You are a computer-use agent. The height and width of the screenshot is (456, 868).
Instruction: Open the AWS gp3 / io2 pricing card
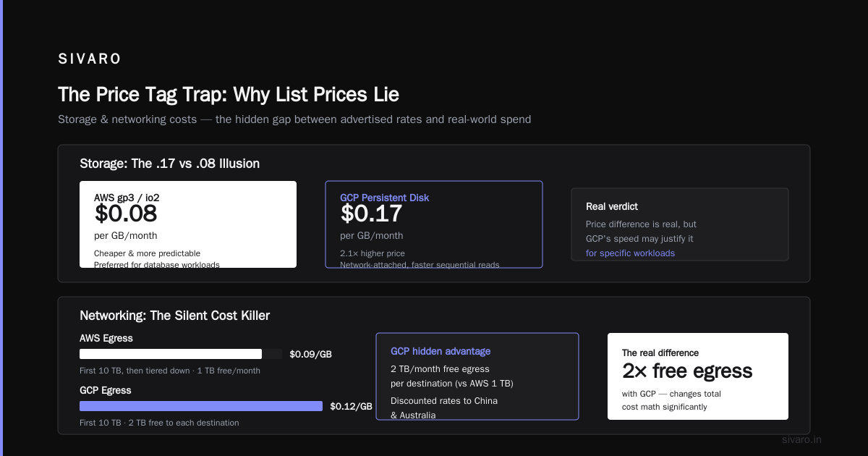(x=188, y=224)
